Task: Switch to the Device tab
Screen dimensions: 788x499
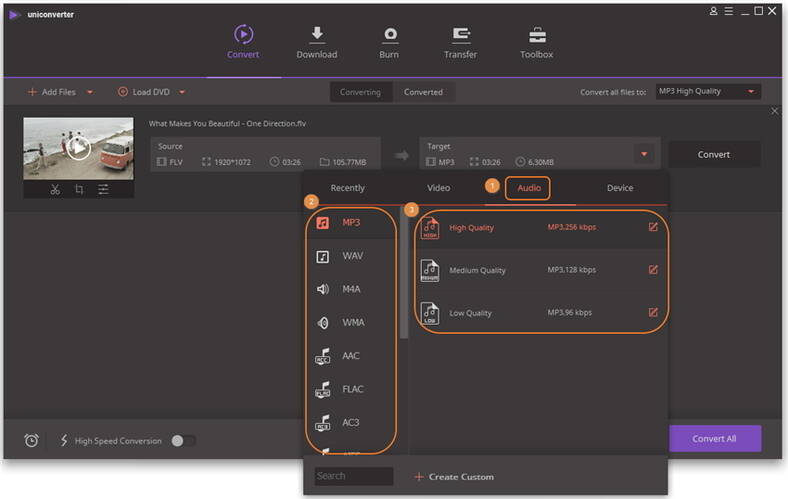Action: [620, 188]
